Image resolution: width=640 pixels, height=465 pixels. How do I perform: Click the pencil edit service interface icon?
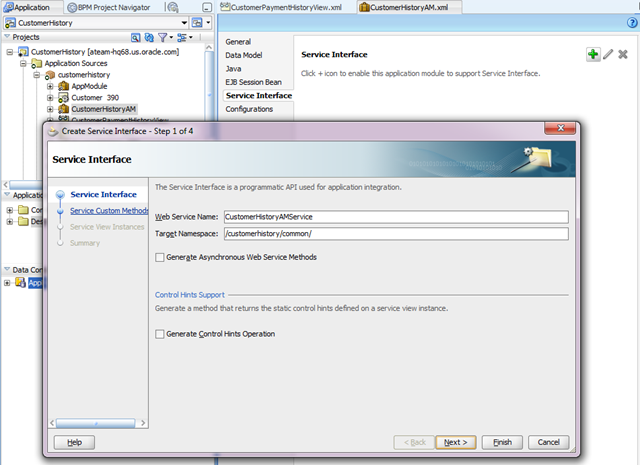point(608,54)
